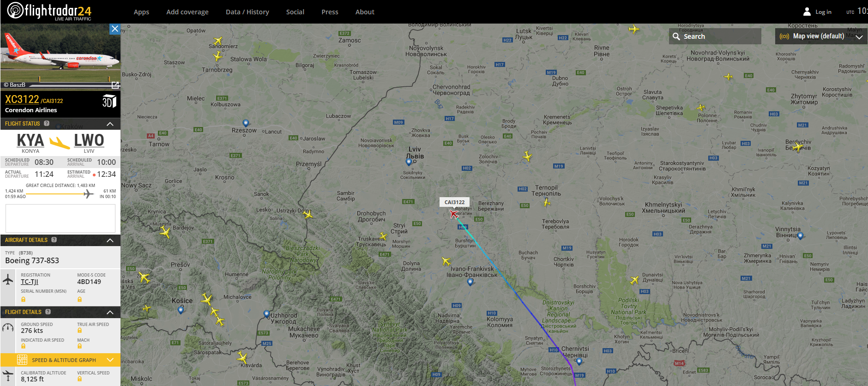Screen dimensions: 868x386
Task: Open the Add coverage menu item
Action: tap(187, 12)
